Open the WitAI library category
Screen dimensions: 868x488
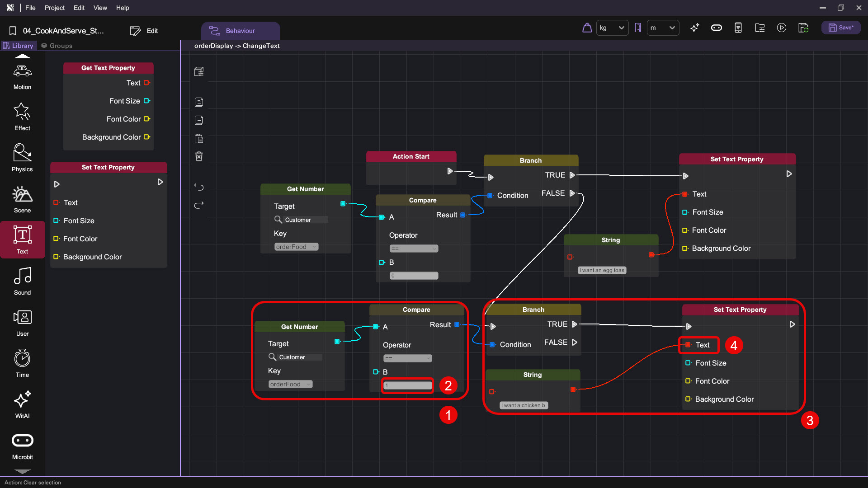[x=22, y=404]
